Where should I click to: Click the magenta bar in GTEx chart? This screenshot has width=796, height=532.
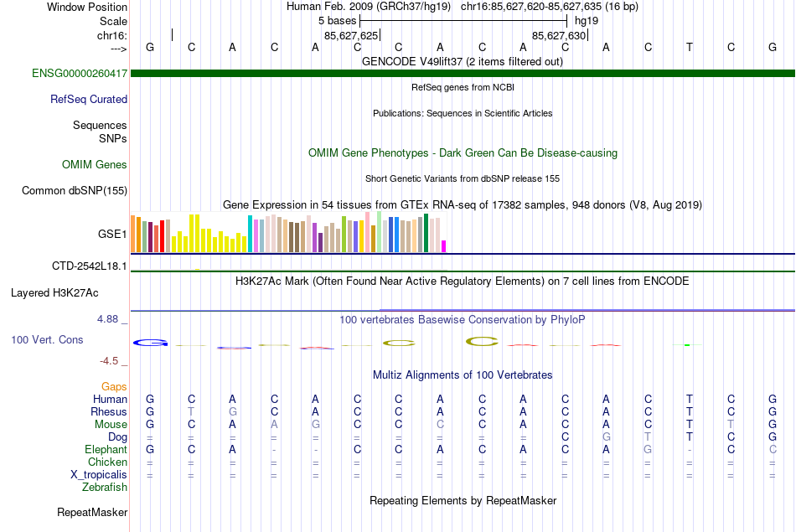pyautogui.click(x=444, y=246)
